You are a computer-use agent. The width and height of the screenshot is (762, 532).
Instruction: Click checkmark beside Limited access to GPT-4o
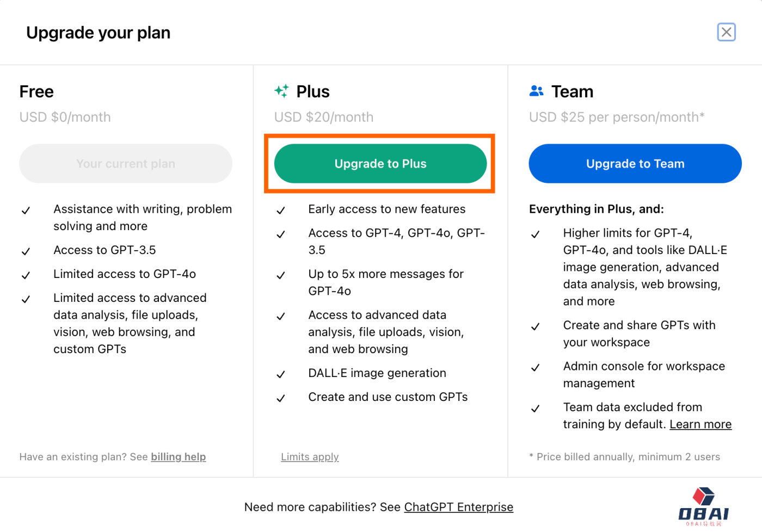coord(26,275)
